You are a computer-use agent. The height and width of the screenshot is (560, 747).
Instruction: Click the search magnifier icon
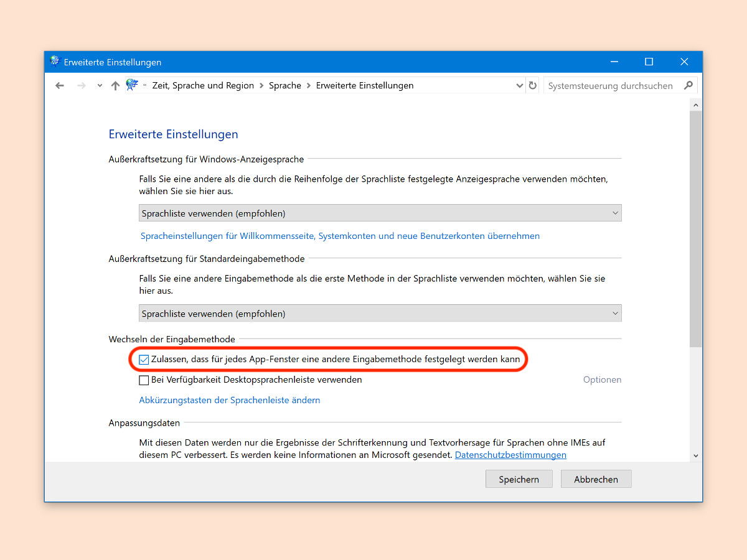(x=688, y=86)
